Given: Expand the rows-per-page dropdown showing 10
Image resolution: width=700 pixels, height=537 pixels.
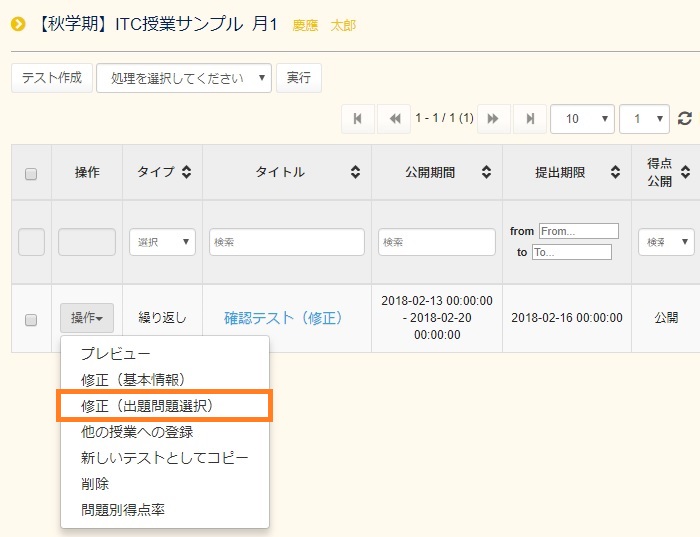Looking at the screenshot, I should [x=582, y=119].
